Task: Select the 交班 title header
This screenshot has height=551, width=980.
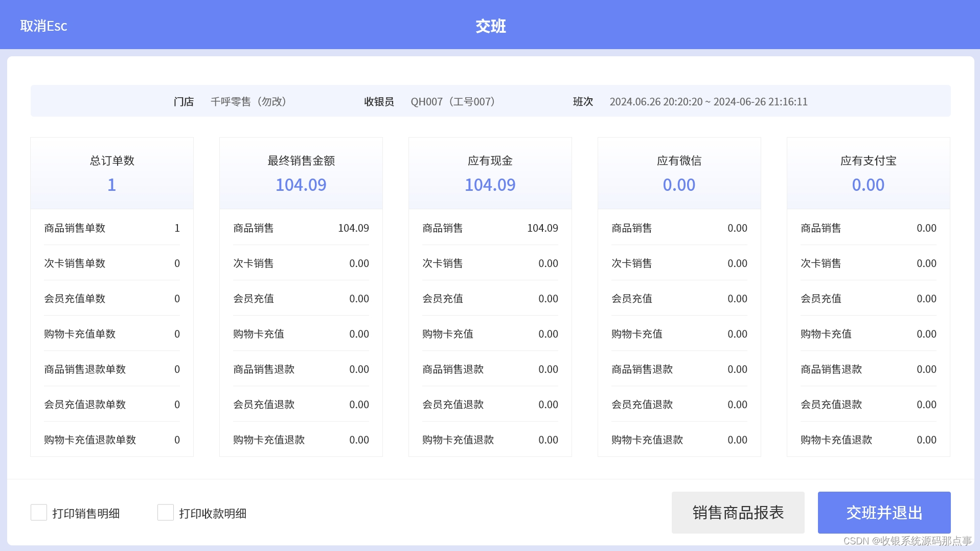Action: pos(490,26)
